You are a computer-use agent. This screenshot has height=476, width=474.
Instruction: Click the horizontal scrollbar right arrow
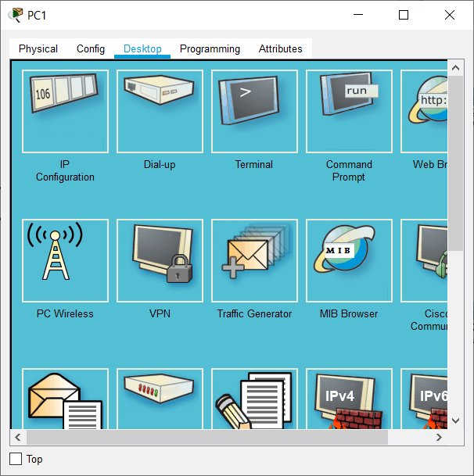point(440,437)
